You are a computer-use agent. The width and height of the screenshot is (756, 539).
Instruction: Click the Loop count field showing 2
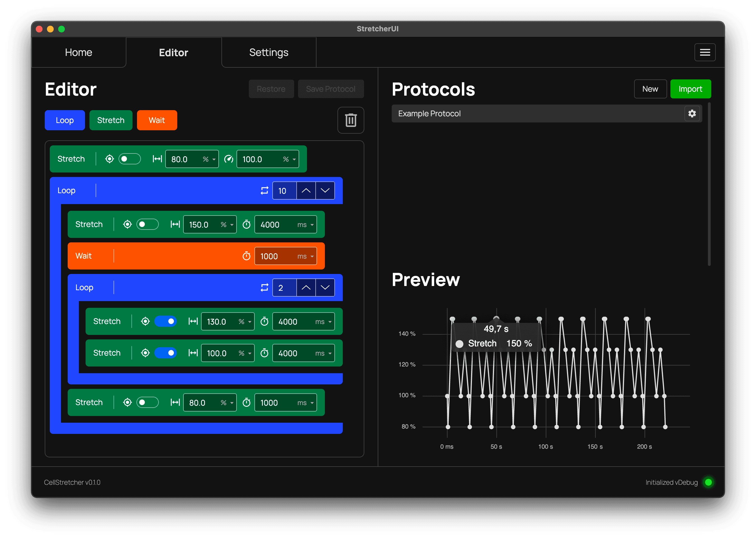[x=284, y=287]
